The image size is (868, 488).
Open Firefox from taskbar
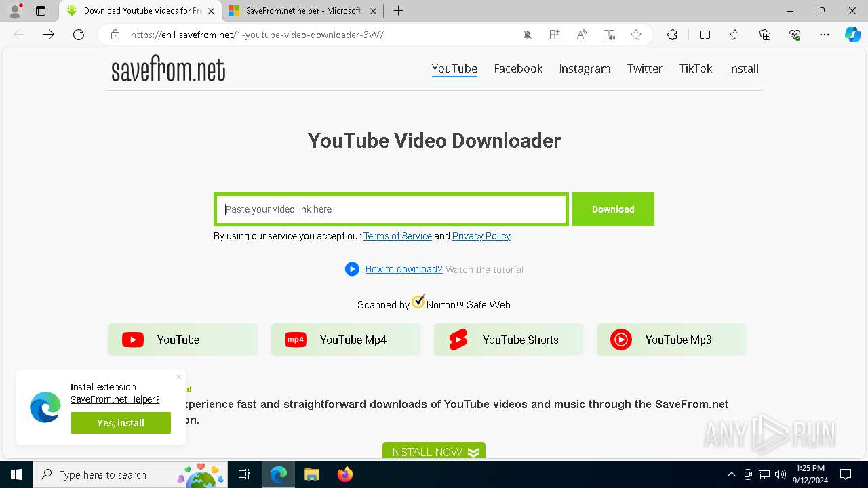coord(344,474)
